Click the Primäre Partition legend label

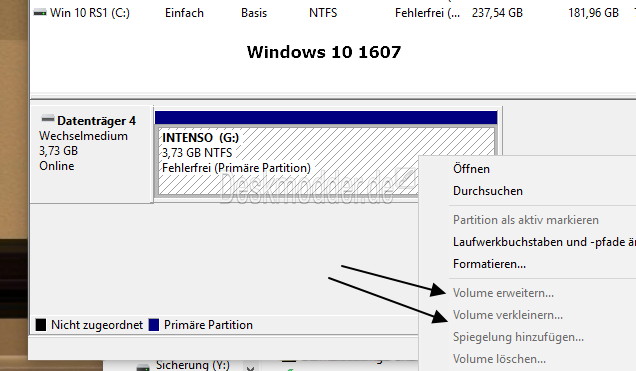(x=208, y=325)
